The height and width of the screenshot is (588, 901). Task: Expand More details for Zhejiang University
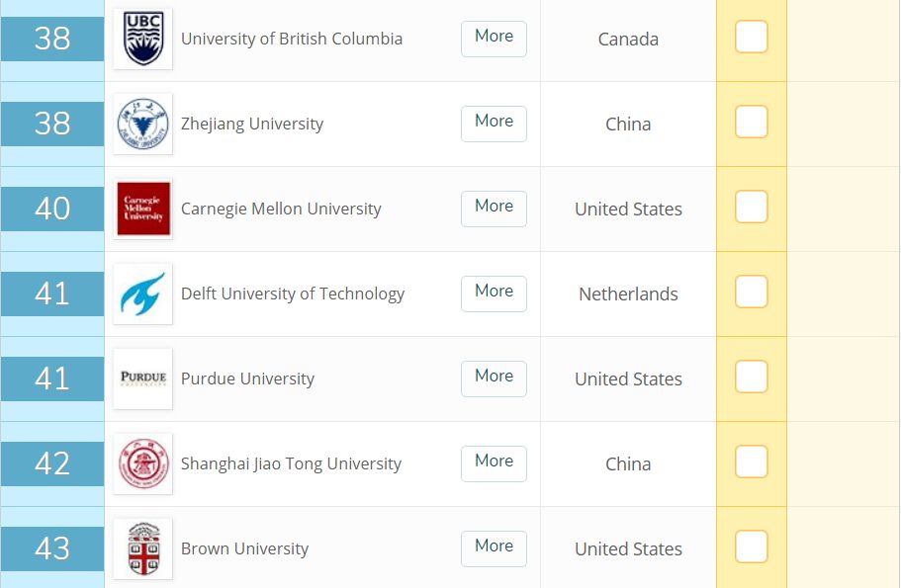click(494, 123)
